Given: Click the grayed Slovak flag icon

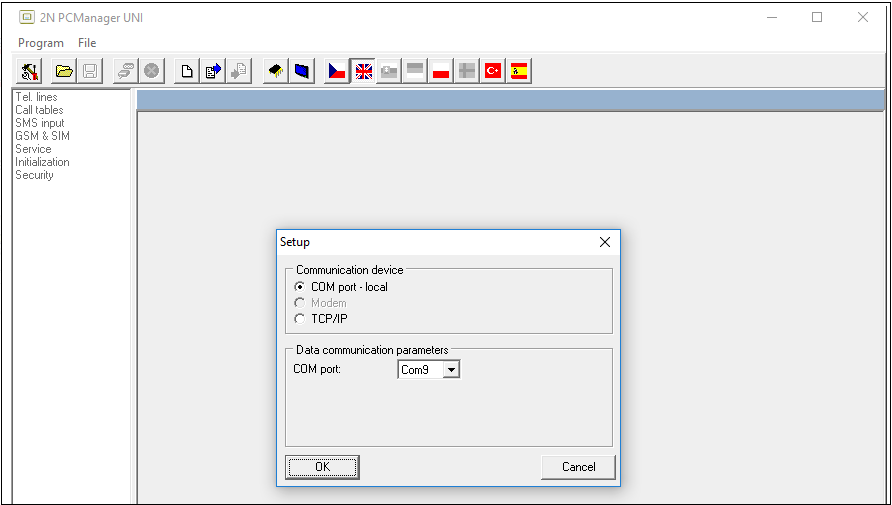Looking at the screenshot, I should point(389,71).
